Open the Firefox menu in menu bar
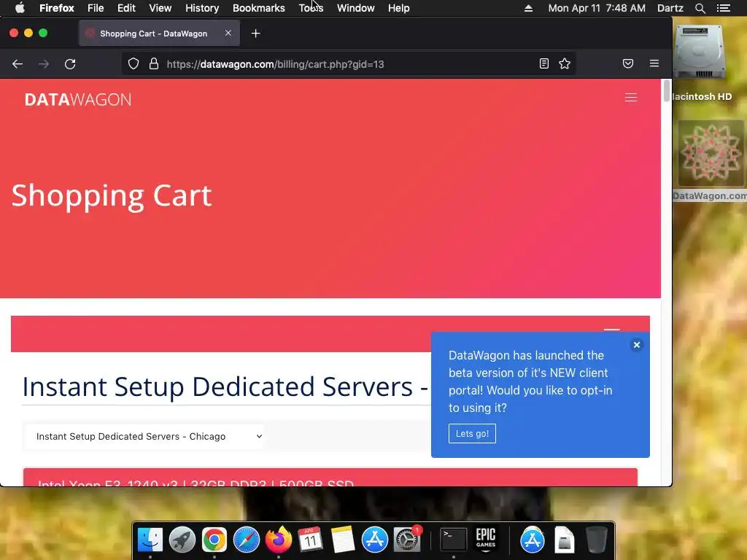747x560 pixels. tap(57, 8)
